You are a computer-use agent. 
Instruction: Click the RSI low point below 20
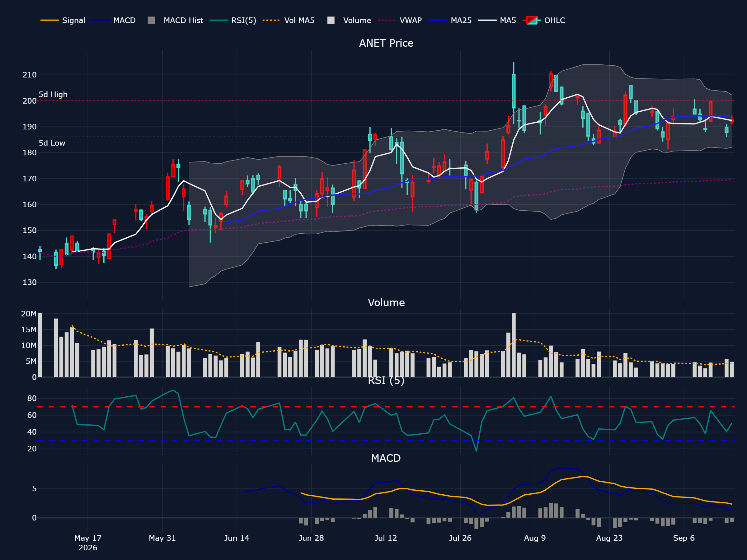(x=477, y=451)
